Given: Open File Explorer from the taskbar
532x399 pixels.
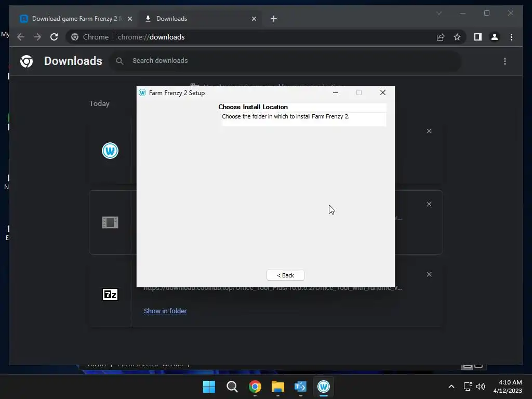Looking at the screenshot, I should [x=277, y=387].
